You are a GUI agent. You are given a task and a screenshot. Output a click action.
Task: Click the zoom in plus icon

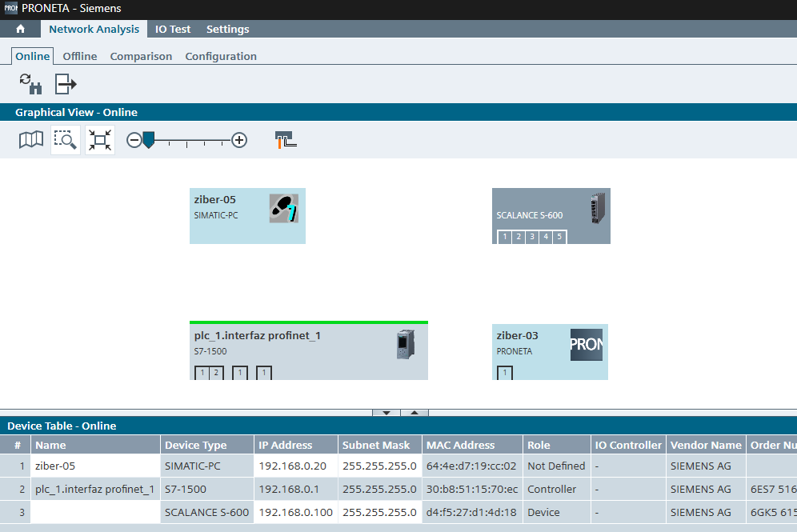(x=239, y=140)
